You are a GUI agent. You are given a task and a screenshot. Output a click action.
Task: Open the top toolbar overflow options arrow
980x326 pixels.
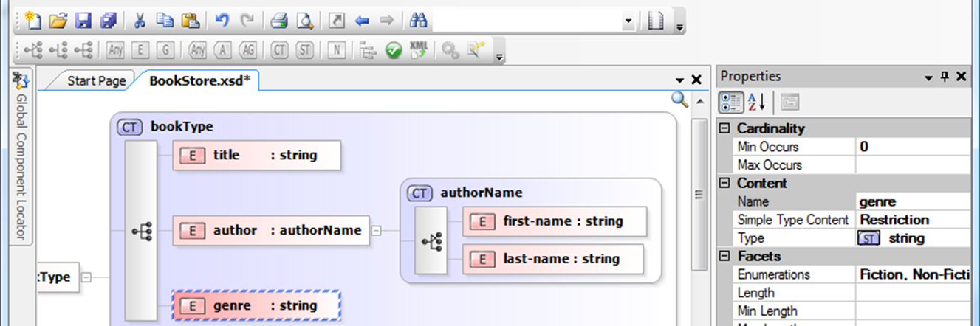point(680,27)
